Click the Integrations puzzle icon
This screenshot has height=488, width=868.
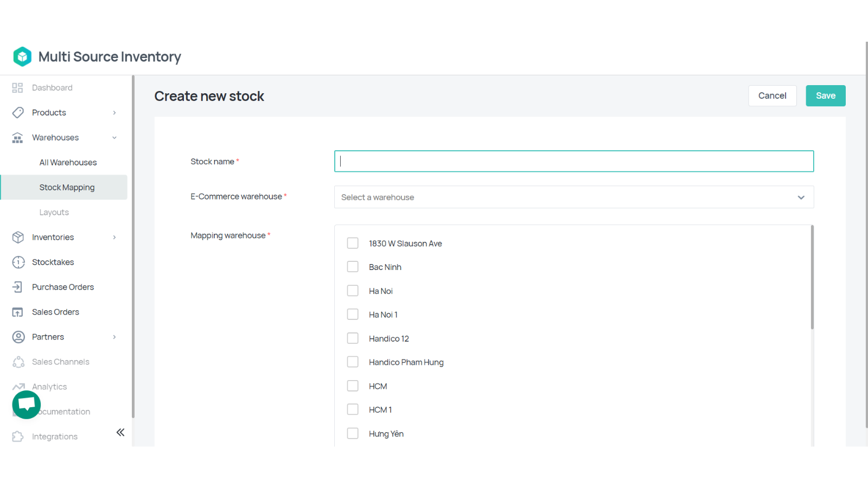[x=17, y=436]
